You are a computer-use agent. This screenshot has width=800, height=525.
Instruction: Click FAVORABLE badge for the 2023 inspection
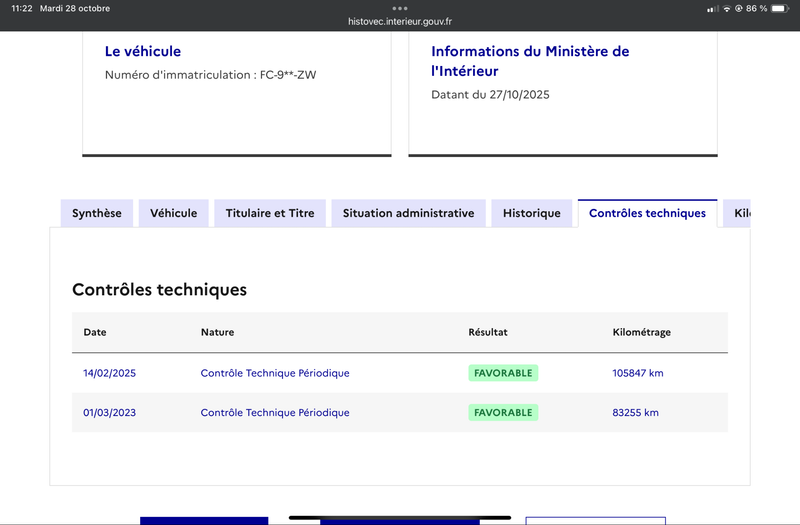point(503,412)
